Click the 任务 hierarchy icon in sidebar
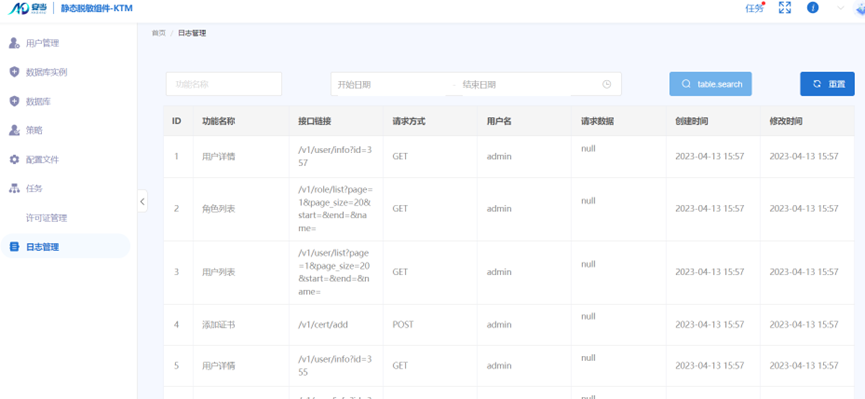The height and width of the screenshot is (399, 865). (x=14, y=189)
